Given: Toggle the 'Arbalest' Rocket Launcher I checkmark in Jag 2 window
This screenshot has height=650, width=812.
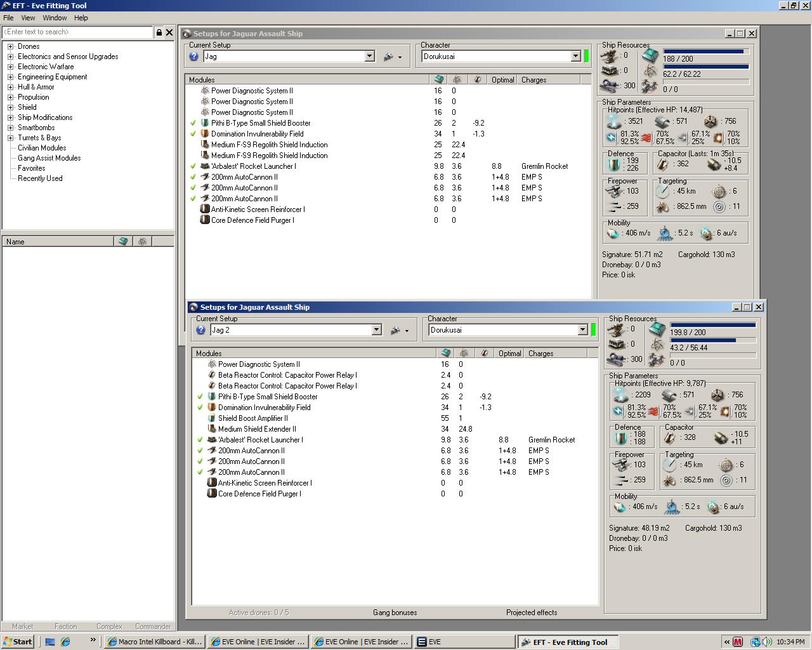Looking at the screenshot, I should (x=200, y=440).
